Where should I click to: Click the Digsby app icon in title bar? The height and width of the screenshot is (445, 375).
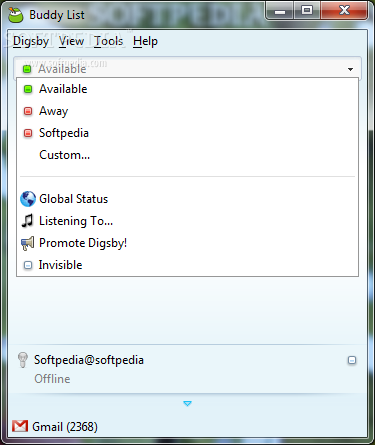click(15, 14)
